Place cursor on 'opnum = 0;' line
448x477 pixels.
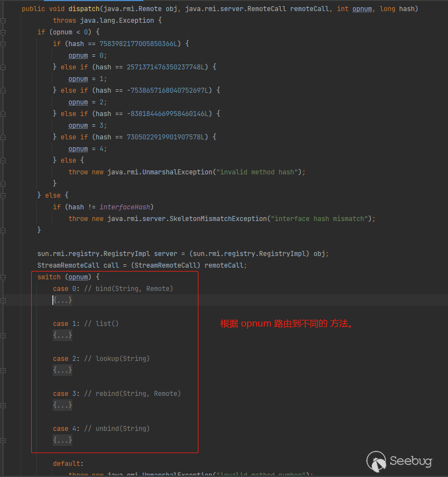tap(87, 56)
